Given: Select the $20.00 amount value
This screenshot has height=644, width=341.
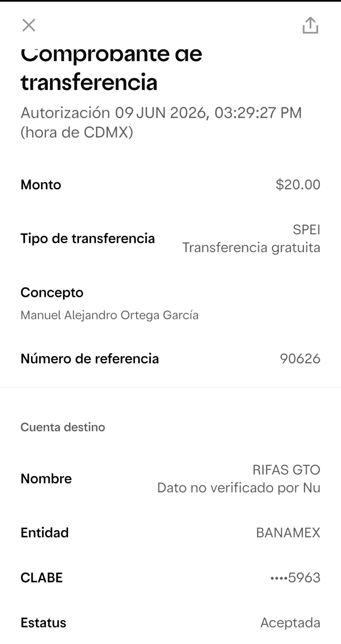Looking at the screenshot, I should click(x=298, y=185).
